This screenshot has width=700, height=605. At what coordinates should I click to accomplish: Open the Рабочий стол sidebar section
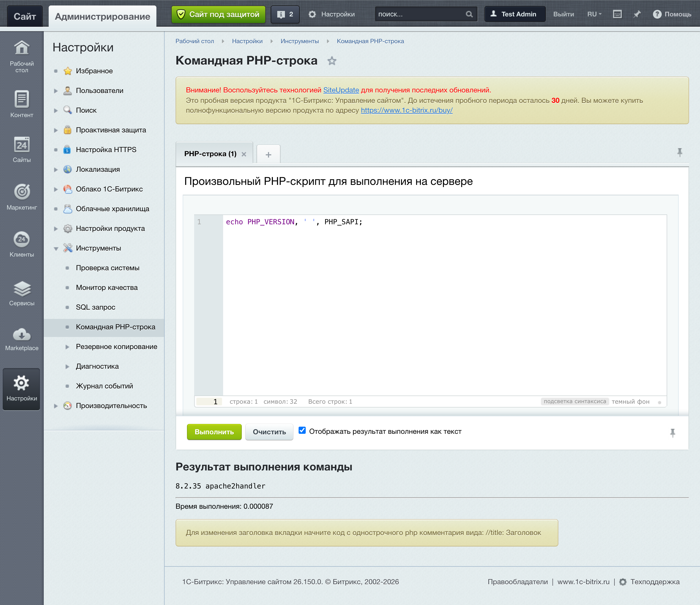coord(22,56)
